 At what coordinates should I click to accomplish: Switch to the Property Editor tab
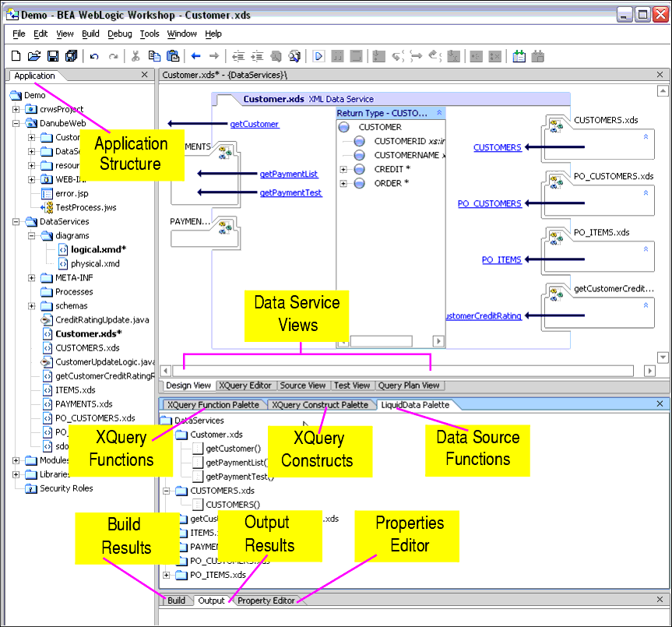(266, 601)
